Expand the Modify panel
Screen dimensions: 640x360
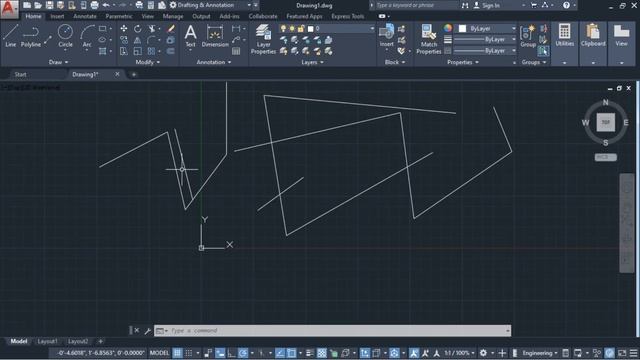(x=147, y=62)
